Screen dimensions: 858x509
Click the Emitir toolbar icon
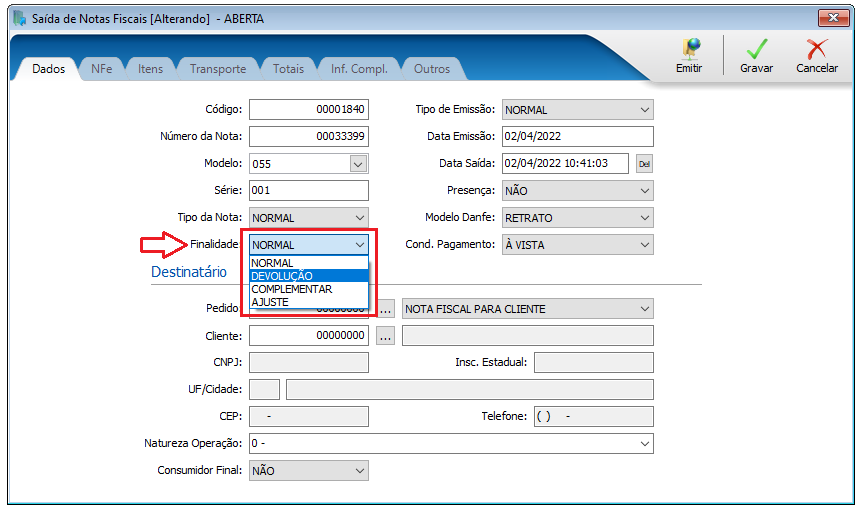[689, 50]
